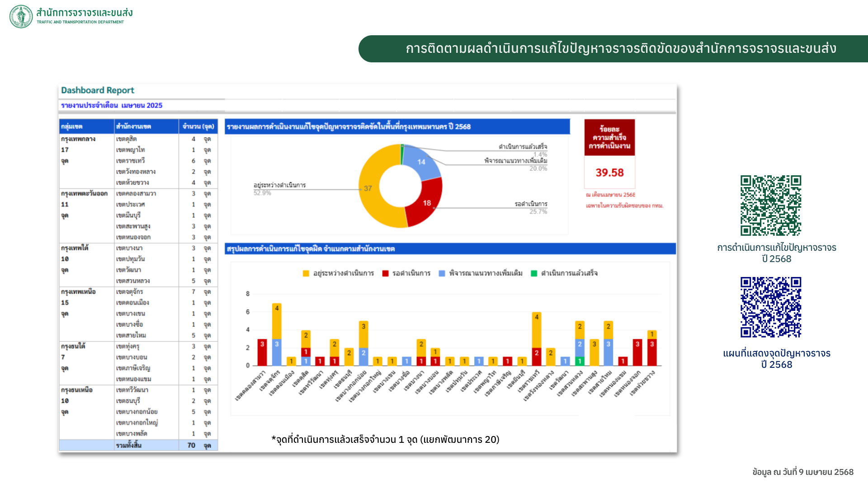Click the QR code above 'การดำเนินการแก้ไขปัญหาจราจร ปี 2568'
868x488 pixels.
[771, 206]
